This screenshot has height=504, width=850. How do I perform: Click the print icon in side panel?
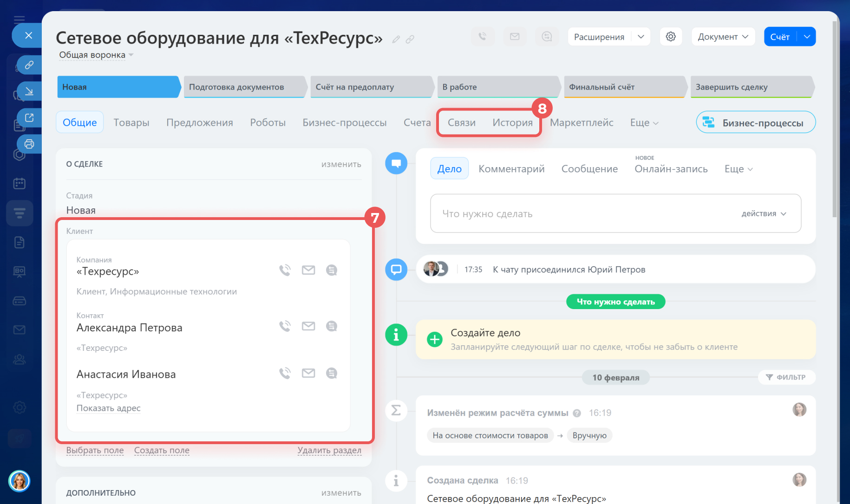[x=29, y=144]
